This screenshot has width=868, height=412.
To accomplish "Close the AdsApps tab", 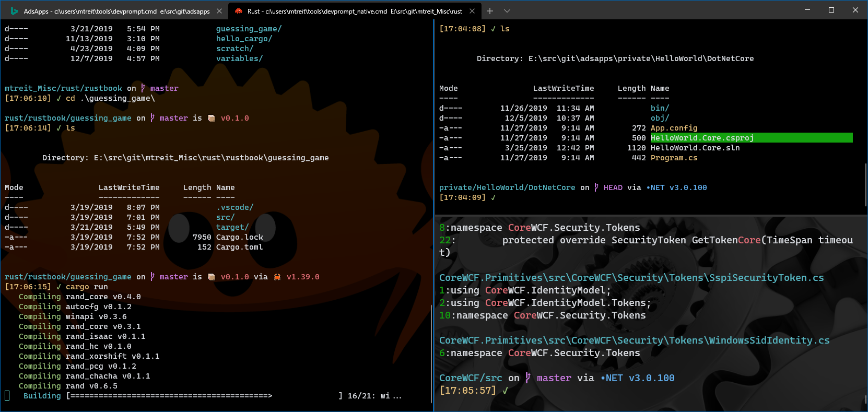I will click(x=219, y=10).
